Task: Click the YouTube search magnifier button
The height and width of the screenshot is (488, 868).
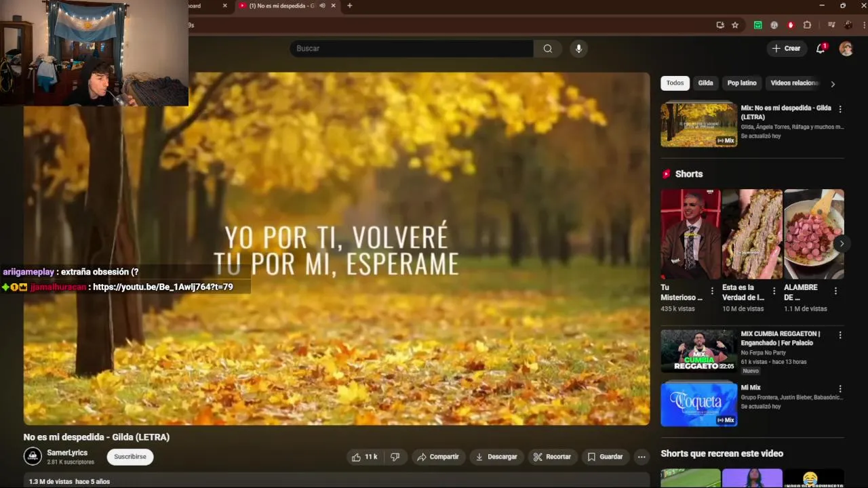Action: point(548,48)
